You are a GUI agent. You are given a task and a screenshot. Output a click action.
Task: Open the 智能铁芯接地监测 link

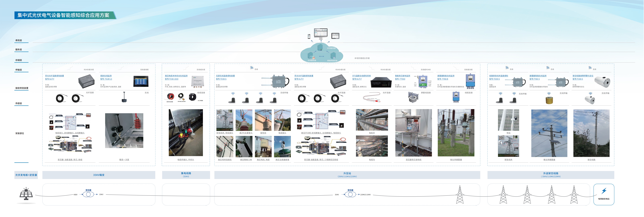coord(403,76)
